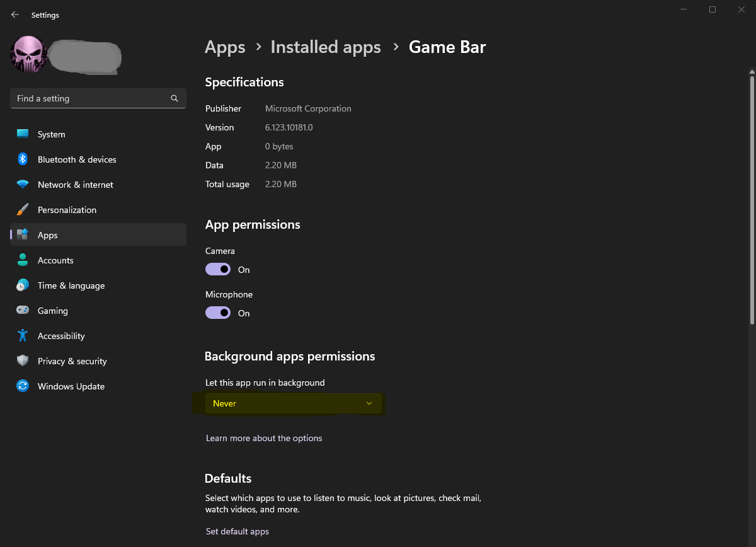Select Accessibility in the navigation pane
The image size is (756, 547).
click(61, 336)
